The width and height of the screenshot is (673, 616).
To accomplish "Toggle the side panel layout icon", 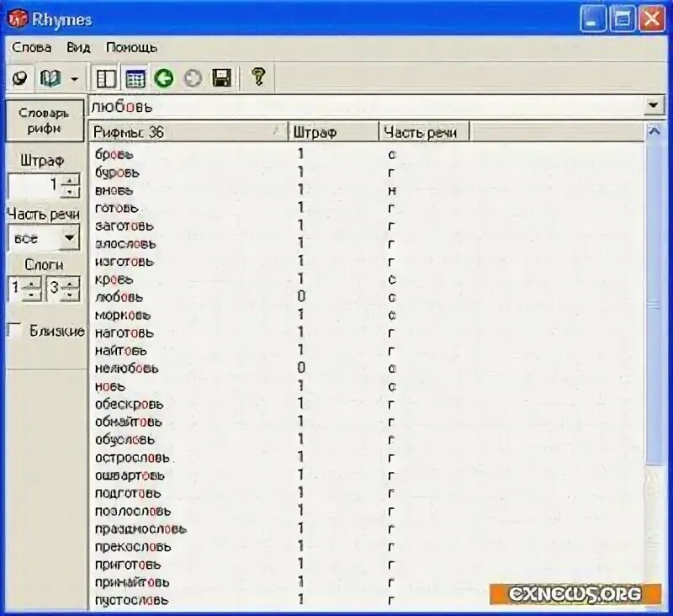I will pos(106,79).
